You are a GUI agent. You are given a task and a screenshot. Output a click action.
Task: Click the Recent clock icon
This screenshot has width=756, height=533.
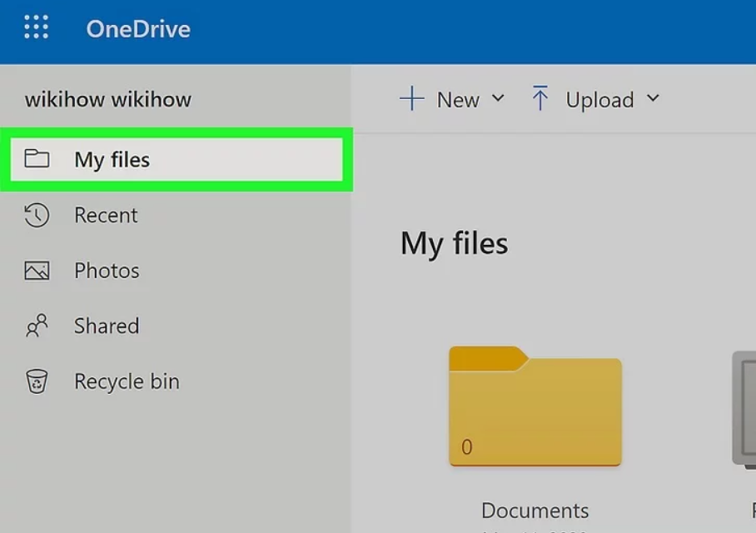(37, 215)
